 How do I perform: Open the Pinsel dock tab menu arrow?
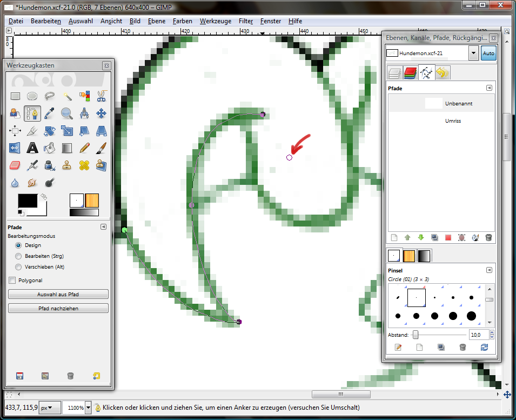tap(489, 270)
